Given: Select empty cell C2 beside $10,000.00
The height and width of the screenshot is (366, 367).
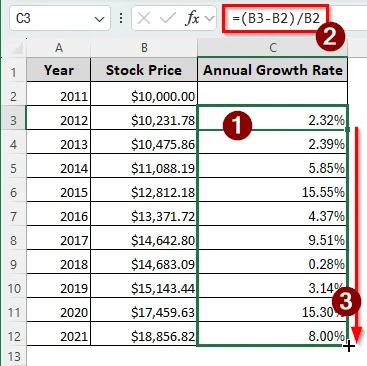Looking at the screenshot, I should point(272,94).
